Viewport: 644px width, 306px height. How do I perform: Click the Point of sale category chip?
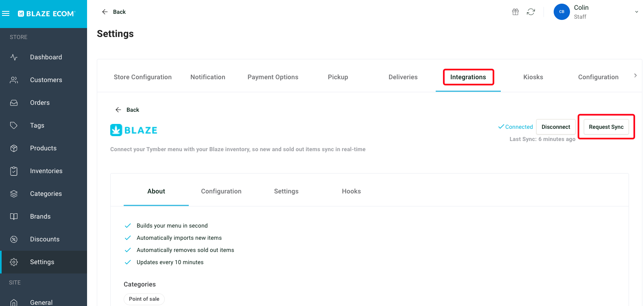click(144, 299)
